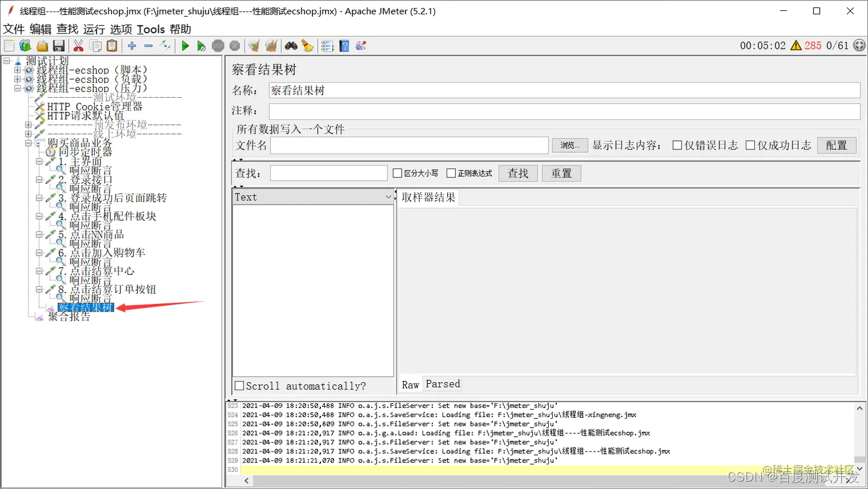Expand the 线程组-ecshop（负载）node

click(x=17, y=79)
